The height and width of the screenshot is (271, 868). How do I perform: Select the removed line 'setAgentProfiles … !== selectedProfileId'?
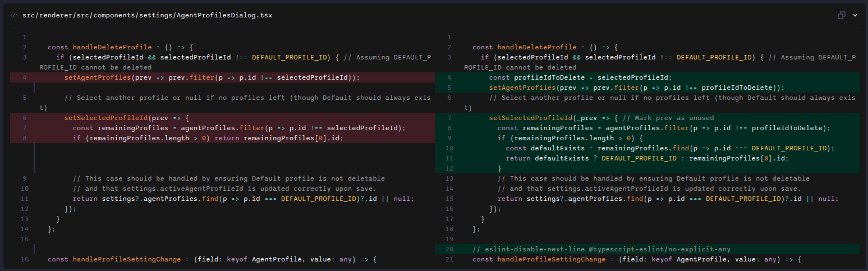(222, 77)
